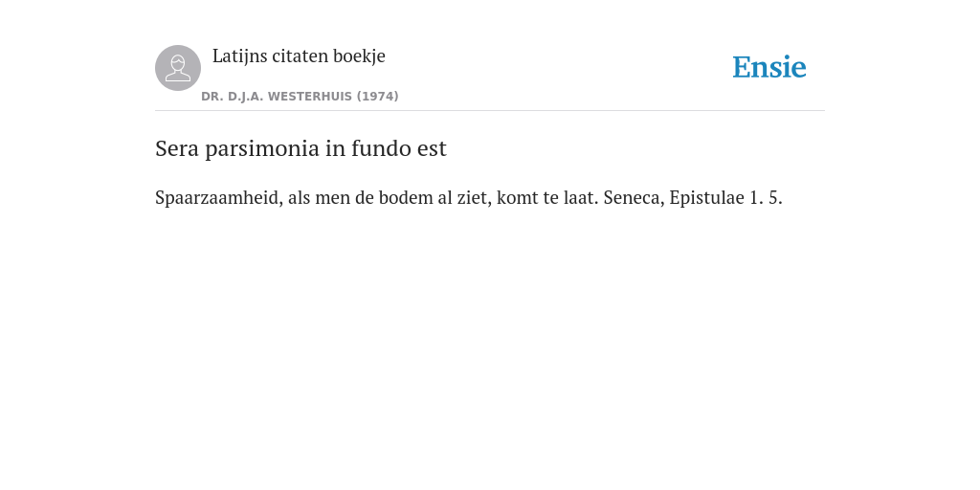Image resolution: width=980 pixels, height=490 pixels.
Task: Click the phrase 'komt te laat'
Action: [547, 198]
